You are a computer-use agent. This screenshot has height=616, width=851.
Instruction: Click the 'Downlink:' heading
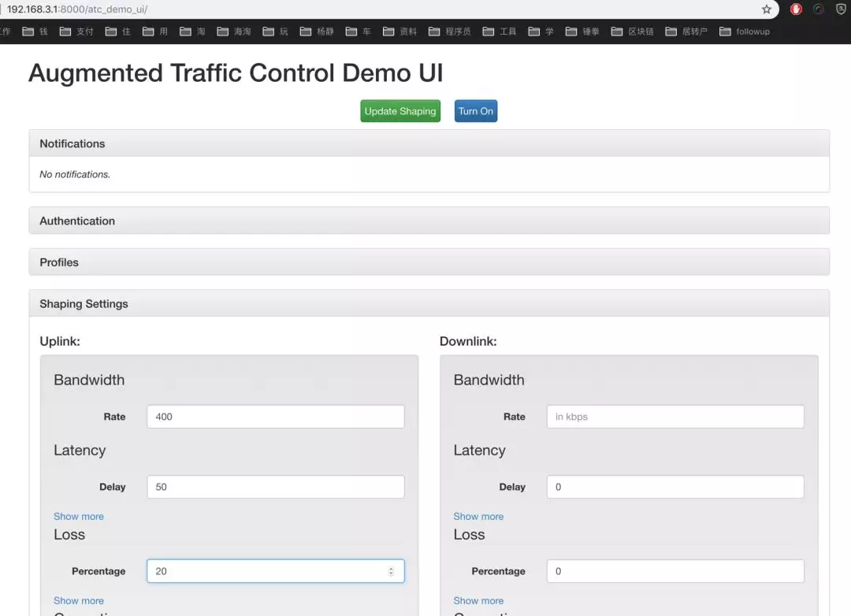[468, 341]
